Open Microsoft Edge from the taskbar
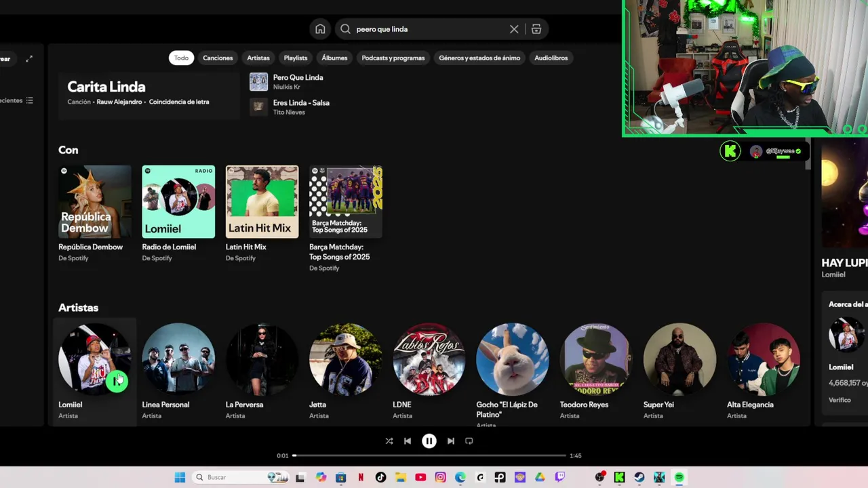This screenshot has height=488, width=868. pos(460,477)
